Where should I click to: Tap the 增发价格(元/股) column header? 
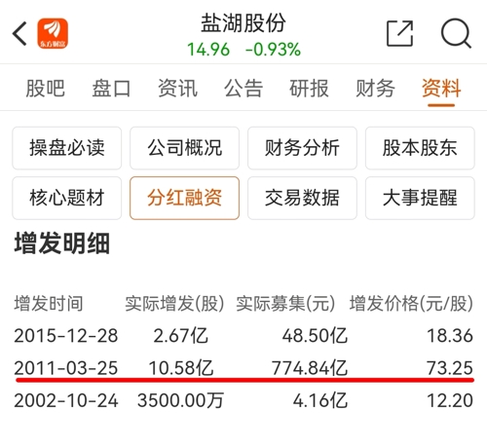[411, 304]
